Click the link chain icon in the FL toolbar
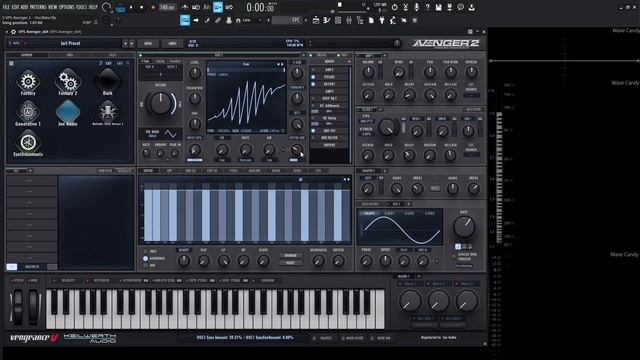 point(218,20)
